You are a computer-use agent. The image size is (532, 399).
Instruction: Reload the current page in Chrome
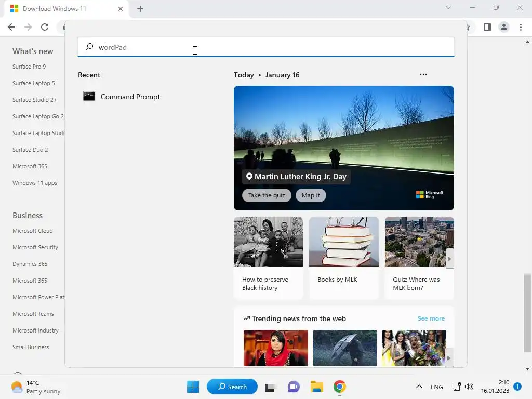tap(45, 27)
